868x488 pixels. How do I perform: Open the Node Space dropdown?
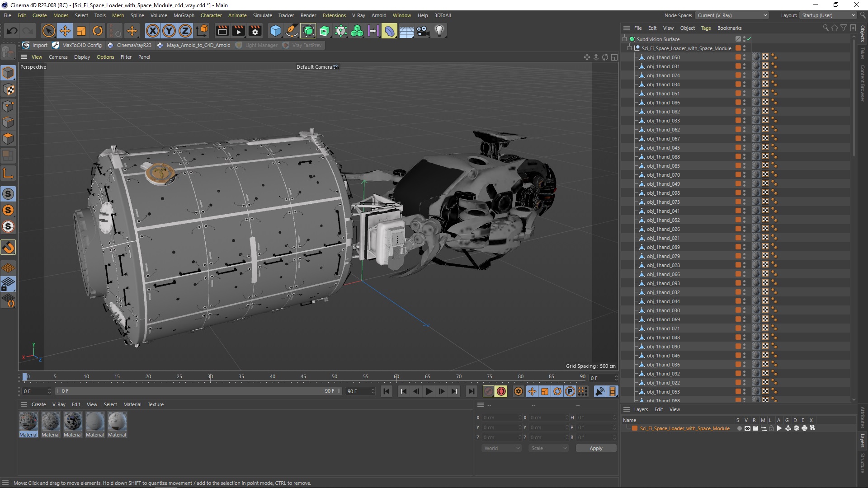[x=731, y=15]
